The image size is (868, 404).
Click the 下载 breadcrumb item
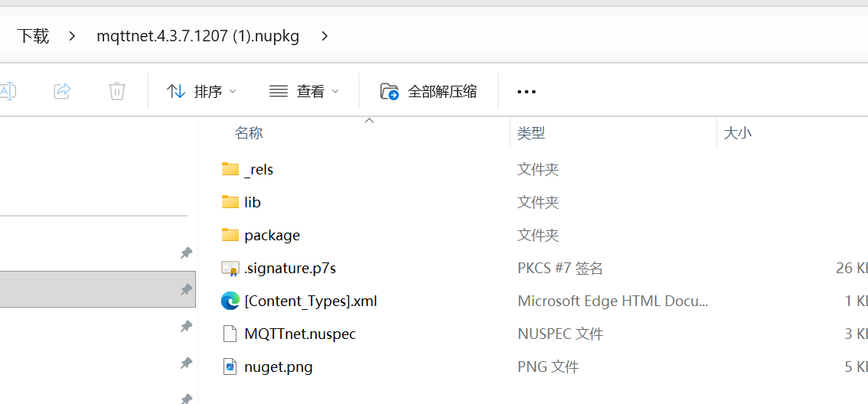point(33,37)
